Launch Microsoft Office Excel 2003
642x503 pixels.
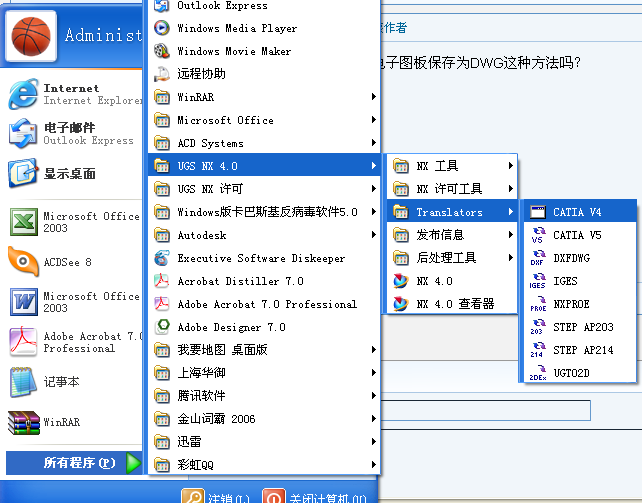(74, 222)
